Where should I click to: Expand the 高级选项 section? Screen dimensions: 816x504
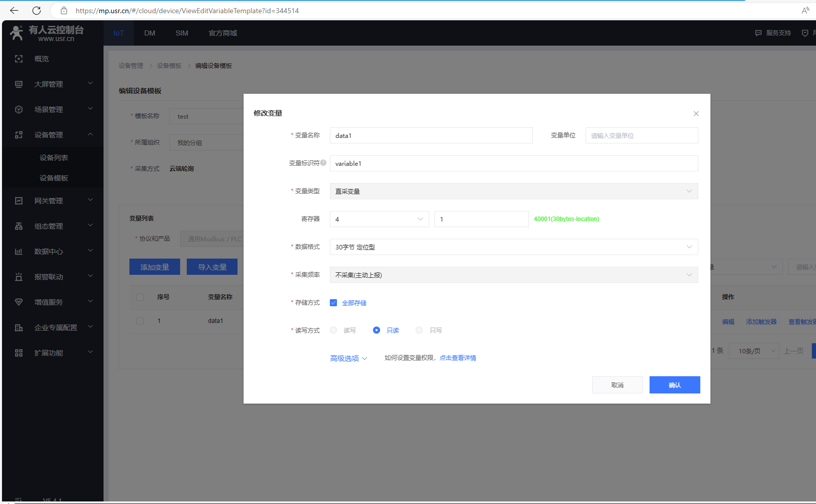348,358
